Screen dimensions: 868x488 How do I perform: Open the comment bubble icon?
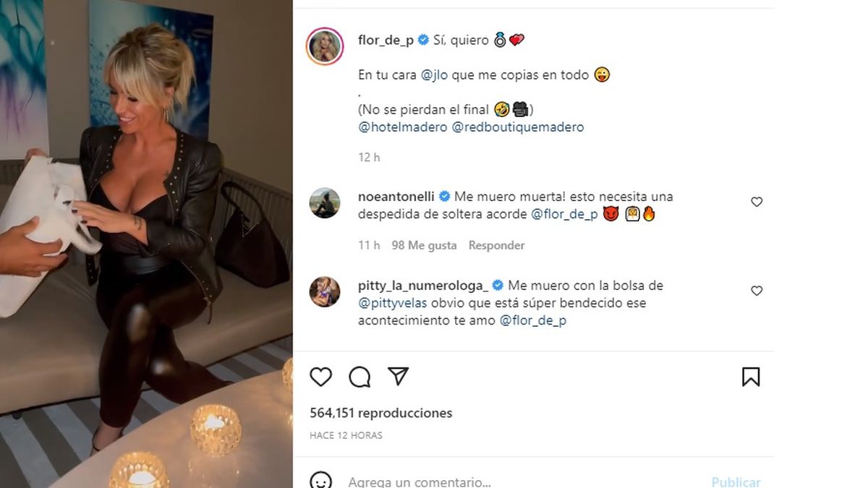point(359,377)
